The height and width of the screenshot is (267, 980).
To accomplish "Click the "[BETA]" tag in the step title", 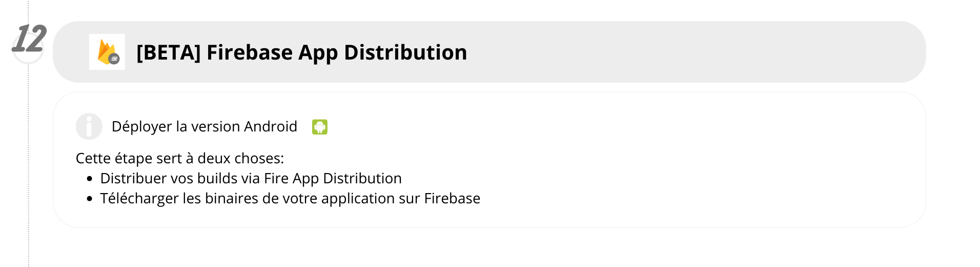I will [x=168, y=52].
